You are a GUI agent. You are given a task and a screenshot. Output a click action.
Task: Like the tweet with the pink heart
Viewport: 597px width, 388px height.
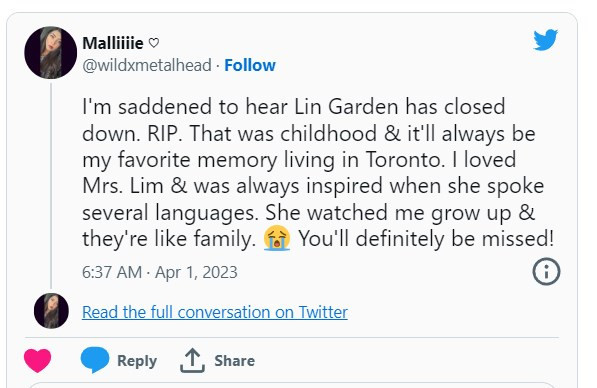point(38,361)
